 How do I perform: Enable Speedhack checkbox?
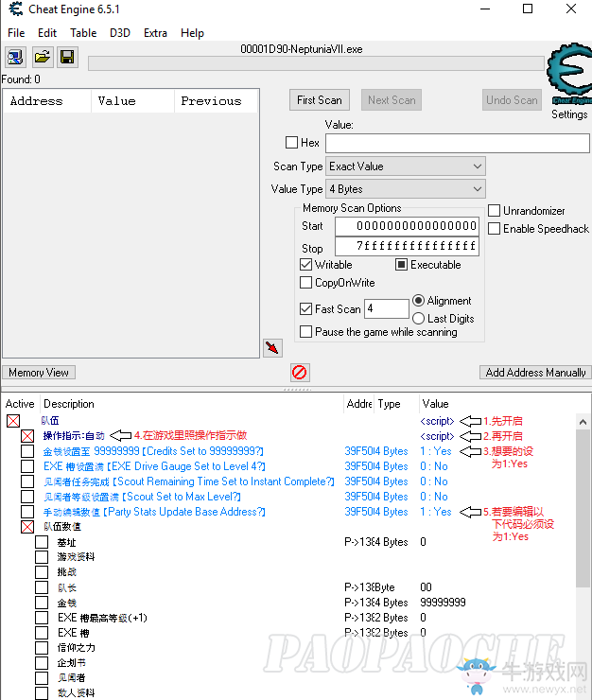point(494,229)
